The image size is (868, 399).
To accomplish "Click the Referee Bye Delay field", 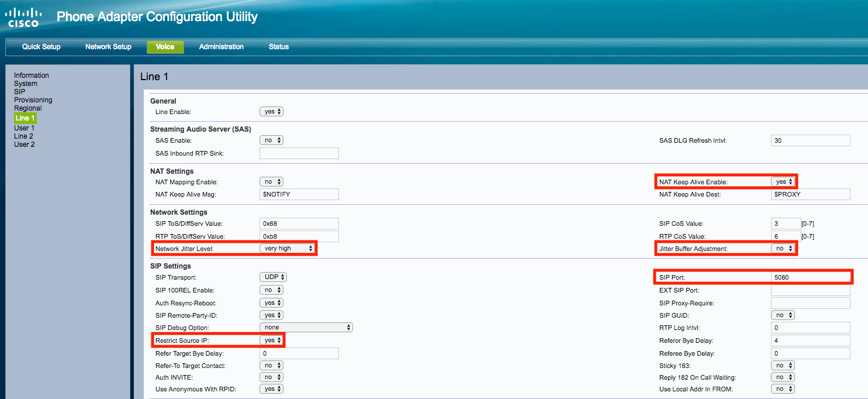I will tap(811, 353).
